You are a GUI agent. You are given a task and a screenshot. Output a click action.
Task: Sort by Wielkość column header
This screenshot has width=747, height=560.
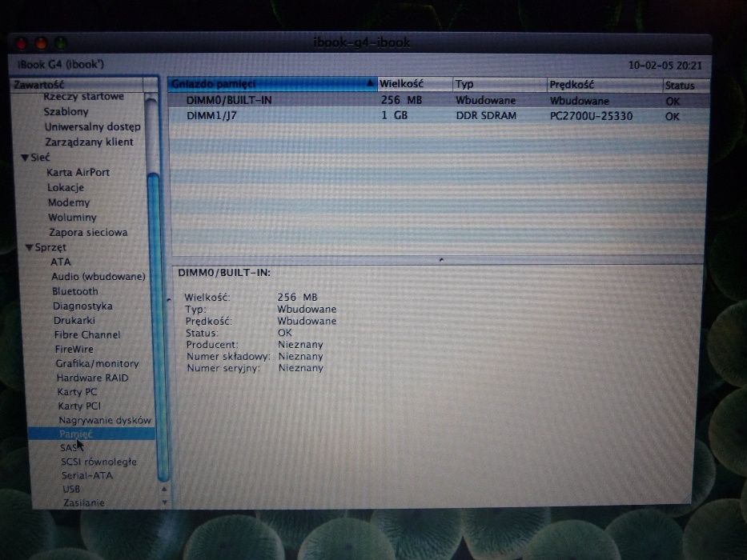point(415,84)
